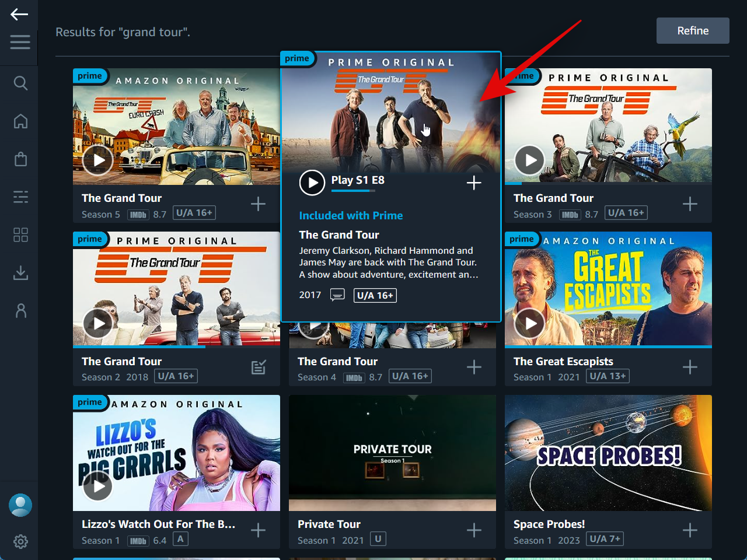Click the prime badge on Season 5 card
Image resolution: width=747 pixels, height=560 pixels.
pos(90,76)
